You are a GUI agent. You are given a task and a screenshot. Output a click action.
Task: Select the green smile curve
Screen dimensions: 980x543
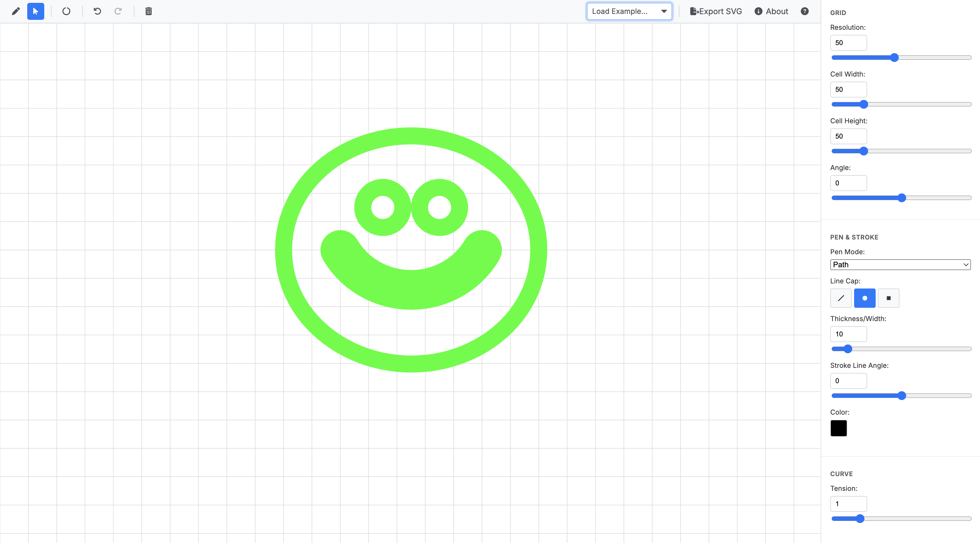(x=411, y=289)
